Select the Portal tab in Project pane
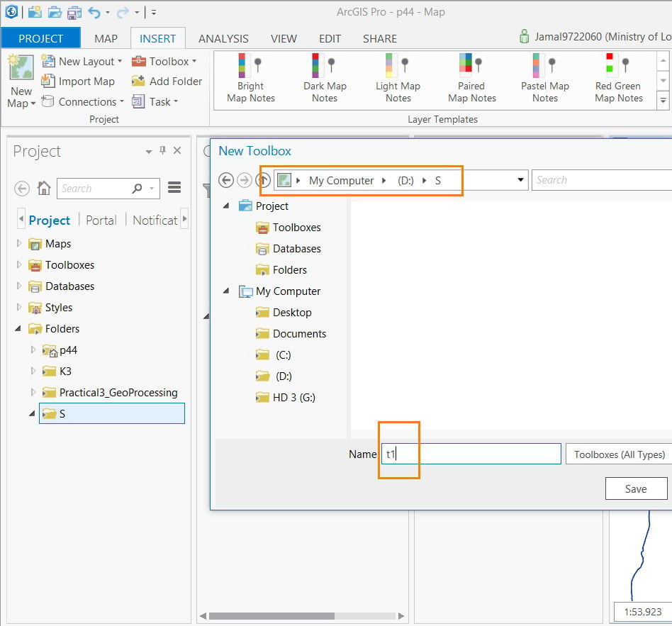This screenshot has height=626, width=672. click(x=101, y=220)
